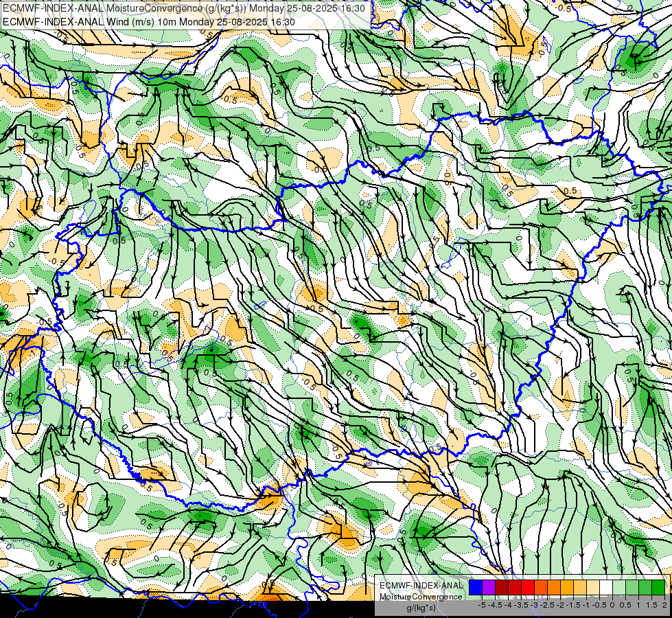Click the -1 legend tick label
Viewport: 672px width, 618px height.
point(586,605)
